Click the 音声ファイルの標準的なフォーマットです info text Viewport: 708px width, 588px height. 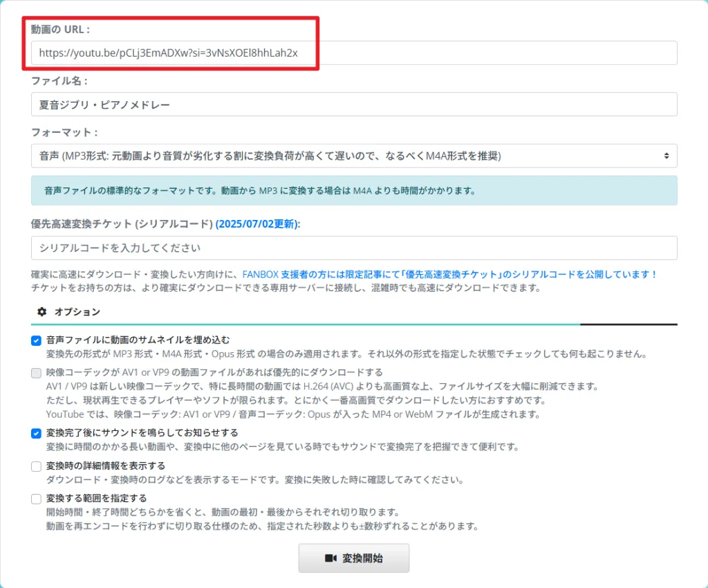tap(260, 190)
